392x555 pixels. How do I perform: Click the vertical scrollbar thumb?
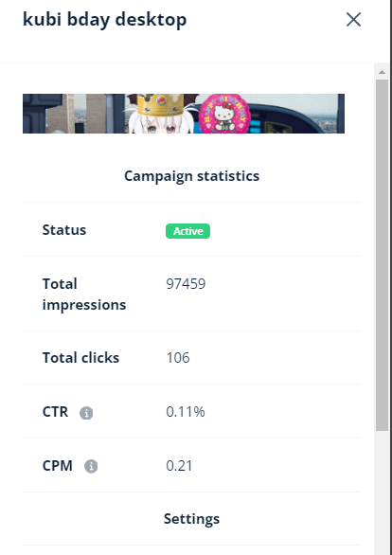click(383, 255)
